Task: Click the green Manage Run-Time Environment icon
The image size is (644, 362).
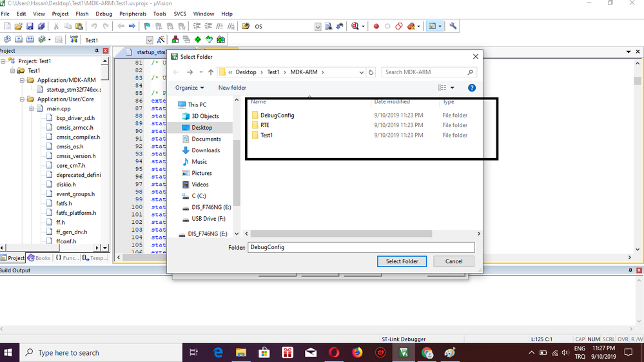Action: tap(198, 39)
